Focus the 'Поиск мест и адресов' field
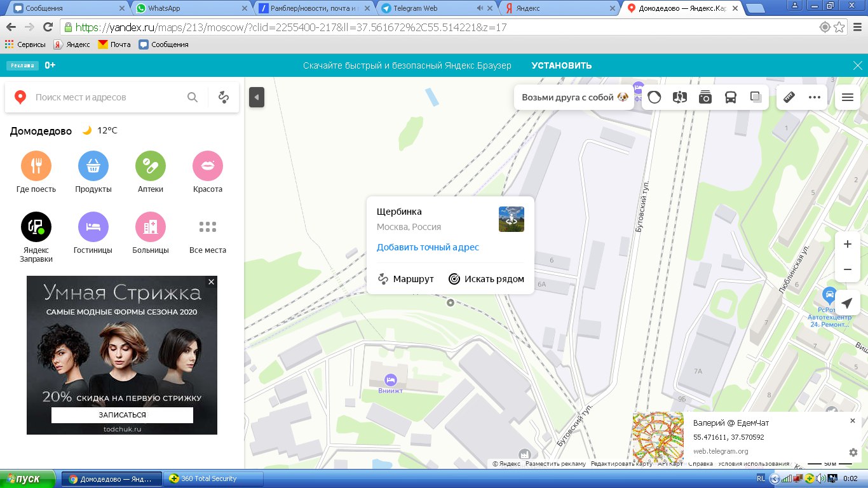The height and width of the screenshot is (488, 868). point(107,97)
